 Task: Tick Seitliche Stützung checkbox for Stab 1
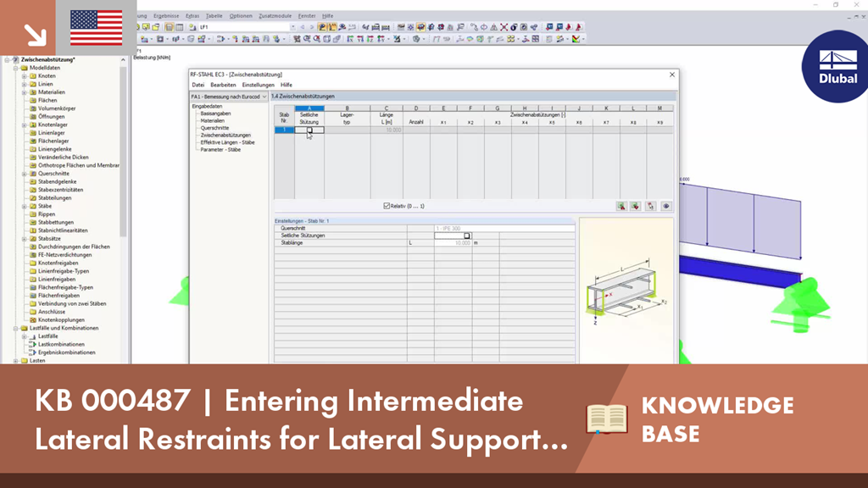tap(309, 130)
